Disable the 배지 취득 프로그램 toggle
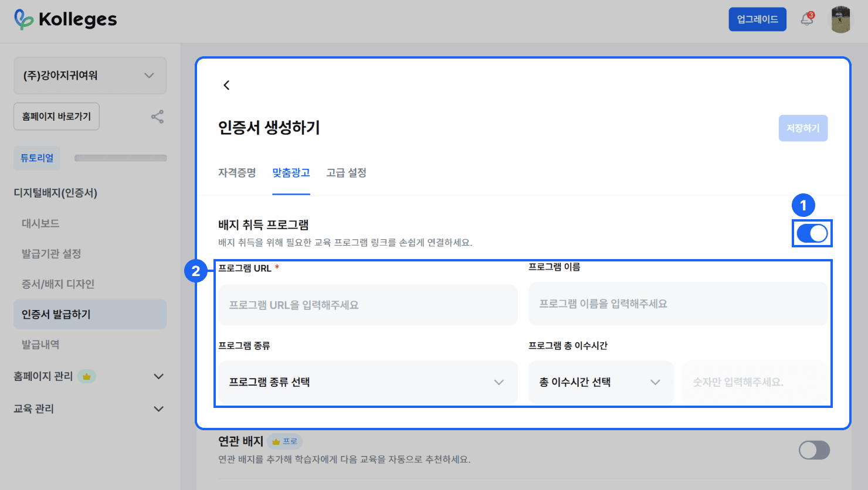868x490 pixels. [812, 233]
